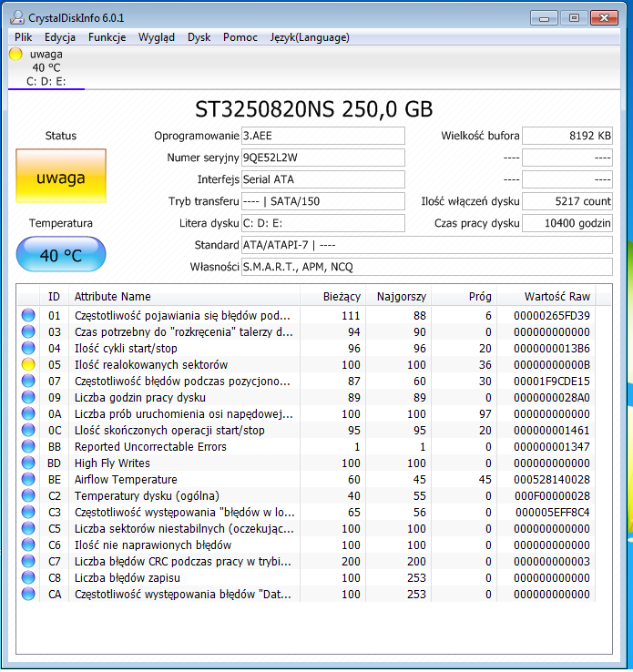
Task: Select row 'Reported Uncorrectable Errors'
Action: [x=306, y=446]
